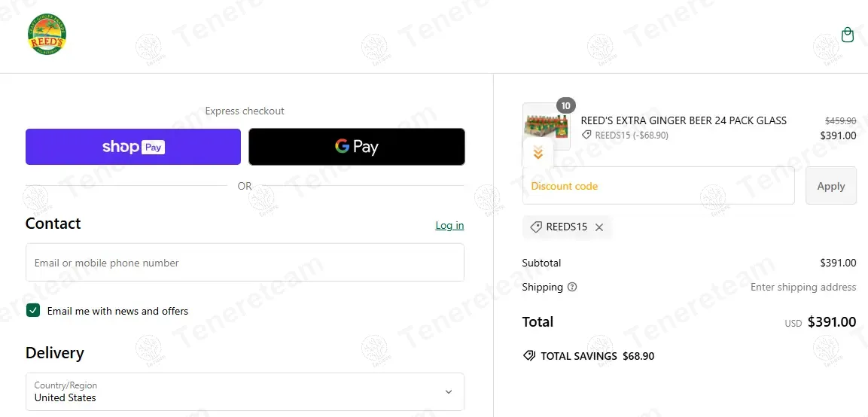Click the quantity badge showing 10
The width and height of the screenshot is (868, 417).
click(x=566, y=105)
